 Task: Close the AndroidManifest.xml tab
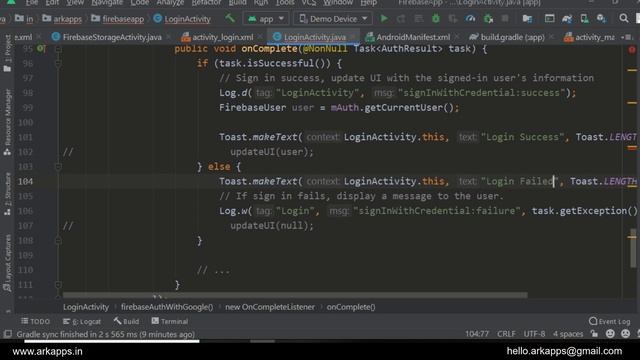pyautogui.click(x=457, y=37)
